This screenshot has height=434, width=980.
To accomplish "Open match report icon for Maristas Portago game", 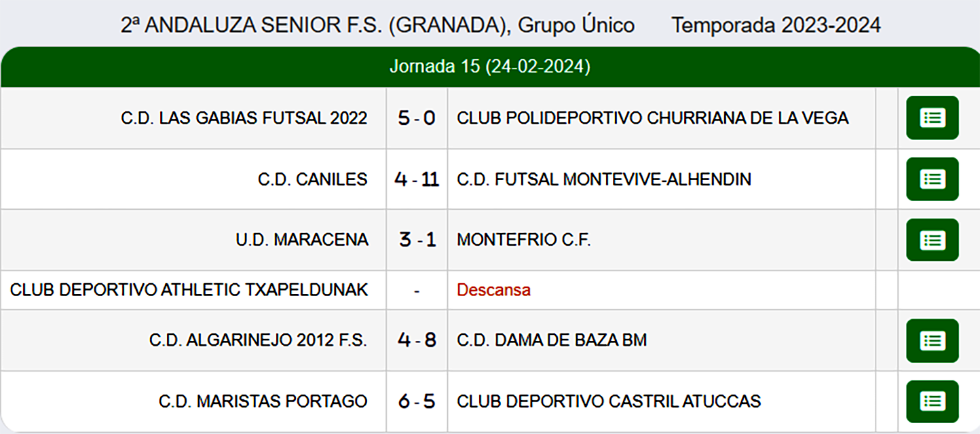I will 932,401.
